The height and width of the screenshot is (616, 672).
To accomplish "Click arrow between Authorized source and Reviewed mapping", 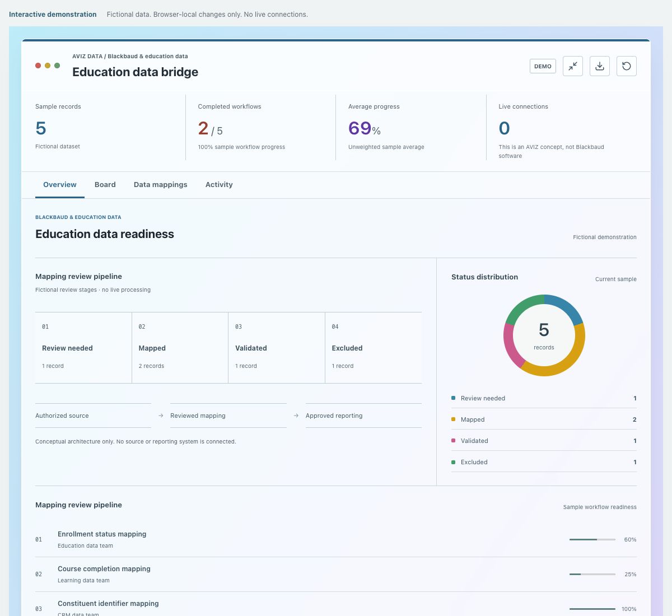I will pyautogui.click(x=161, y=416).
